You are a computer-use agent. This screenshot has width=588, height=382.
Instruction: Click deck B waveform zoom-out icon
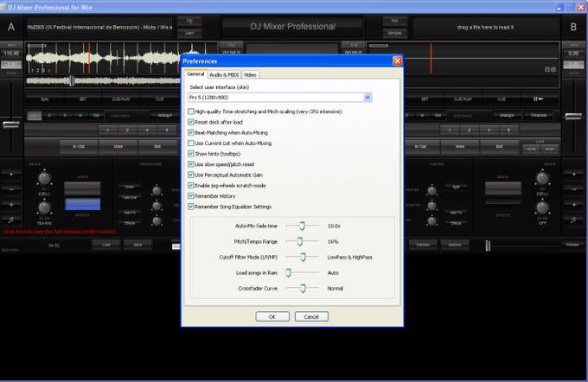click(546, 70)
